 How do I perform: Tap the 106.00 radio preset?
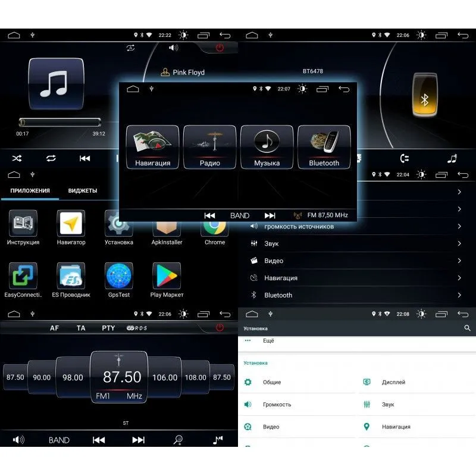click(x=164, y=377)
